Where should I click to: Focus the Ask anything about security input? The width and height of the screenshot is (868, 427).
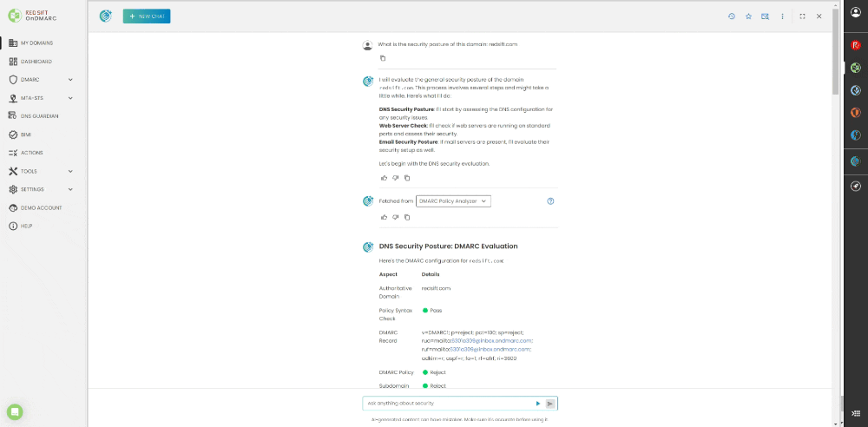click(x=447, y=404)
